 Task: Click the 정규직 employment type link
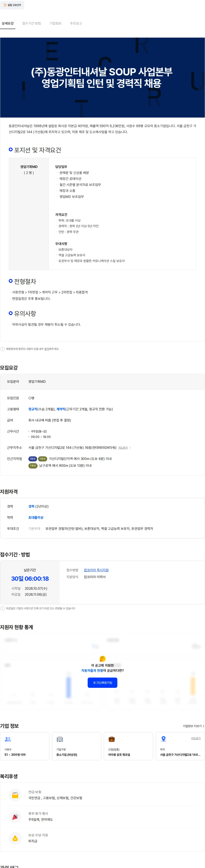[x=33, y=409]
